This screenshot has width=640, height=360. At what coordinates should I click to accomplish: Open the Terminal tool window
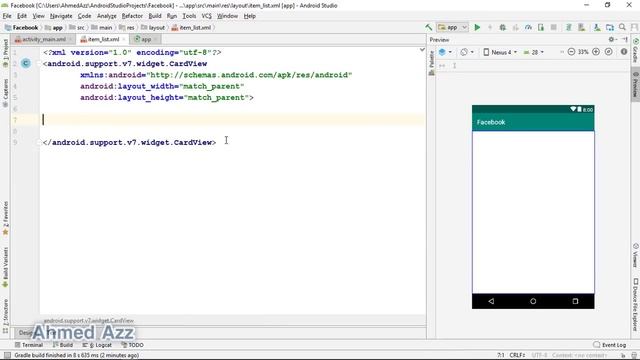[x=29, y=345]
